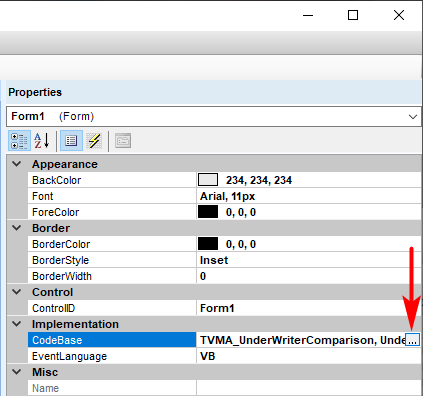Select the ForeColor property name
423x396 pixels.
click(x=56, y=212)
